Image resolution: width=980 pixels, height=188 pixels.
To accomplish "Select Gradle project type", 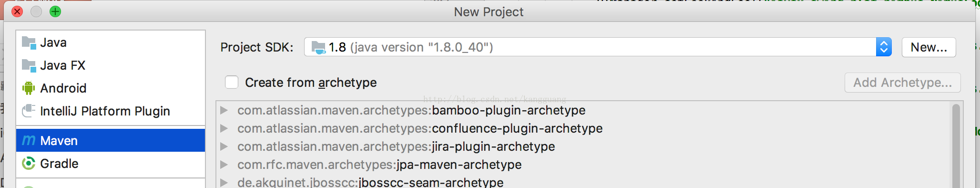I will coord(111,164).
